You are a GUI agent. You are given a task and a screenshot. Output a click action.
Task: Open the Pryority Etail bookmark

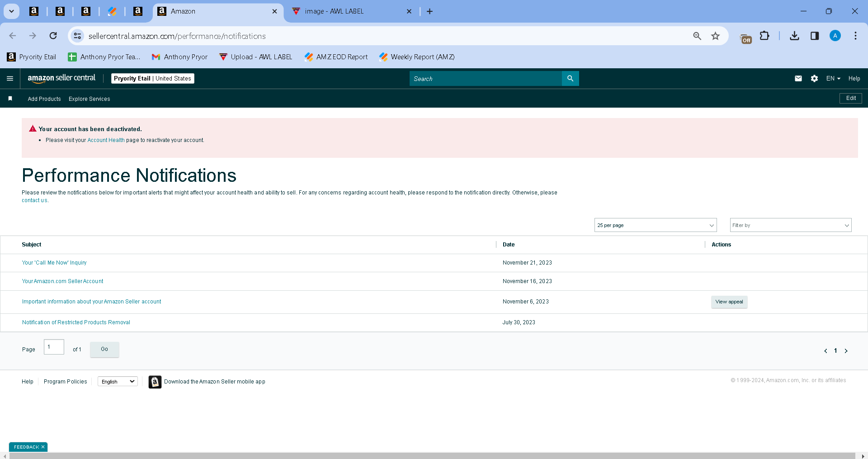(x=32, y=57)
